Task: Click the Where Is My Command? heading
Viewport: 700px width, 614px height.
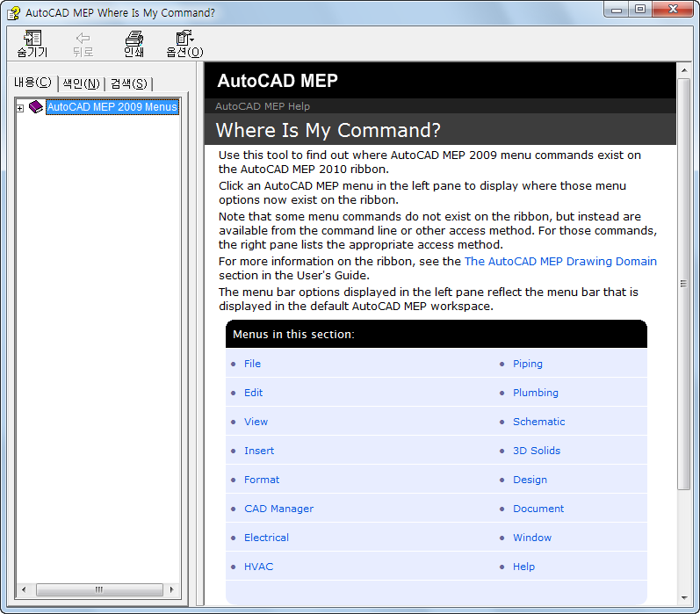Action: pyautogui.click(x=328, y=130)
